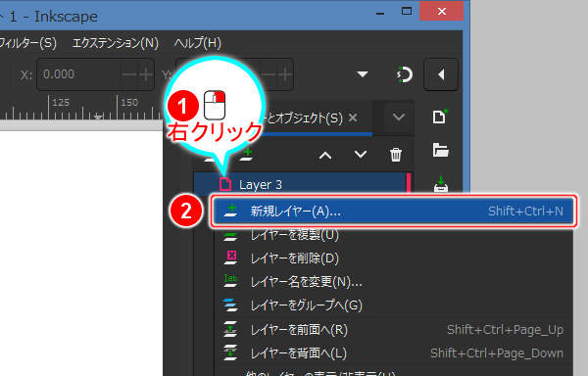
Task: Choose レイヤー名を変更(N)... menu item
Action: click(x=394, y=282)
